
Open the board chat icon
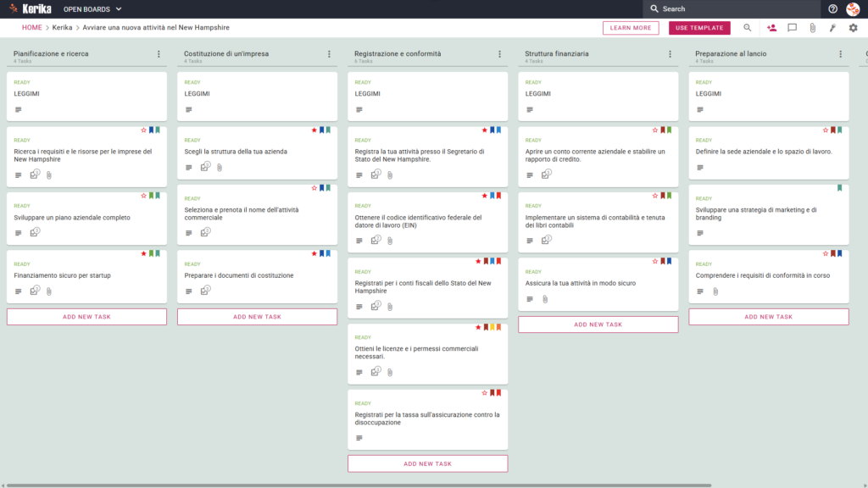click(793, 28)
